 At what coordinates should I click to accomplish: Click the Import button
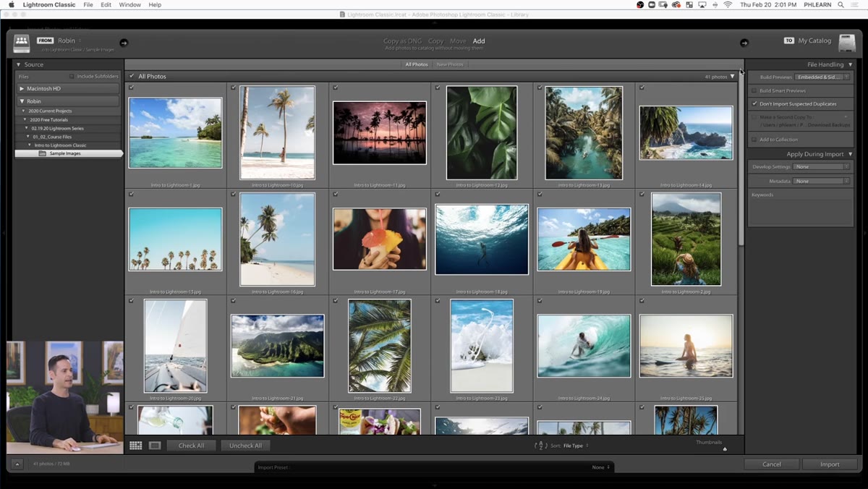(x=830, y=464)
